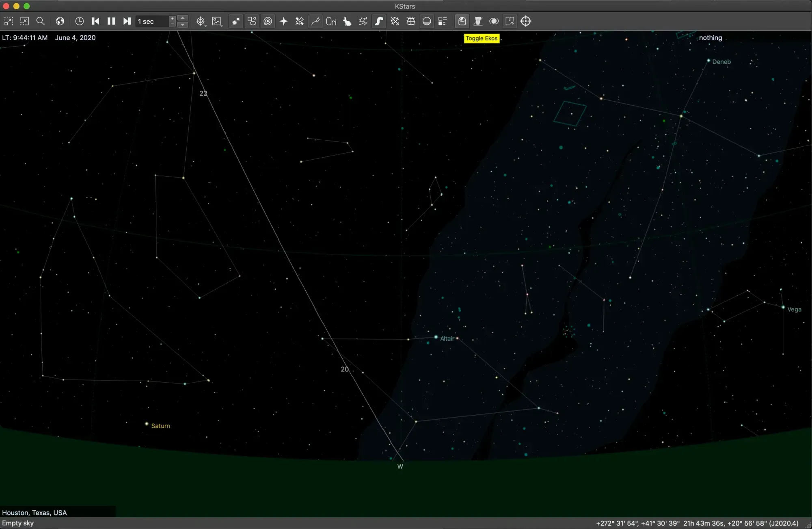Viewport: 812px width, 529px height.
Task: Open the Set Time clock icon
Action: (80, 21)
